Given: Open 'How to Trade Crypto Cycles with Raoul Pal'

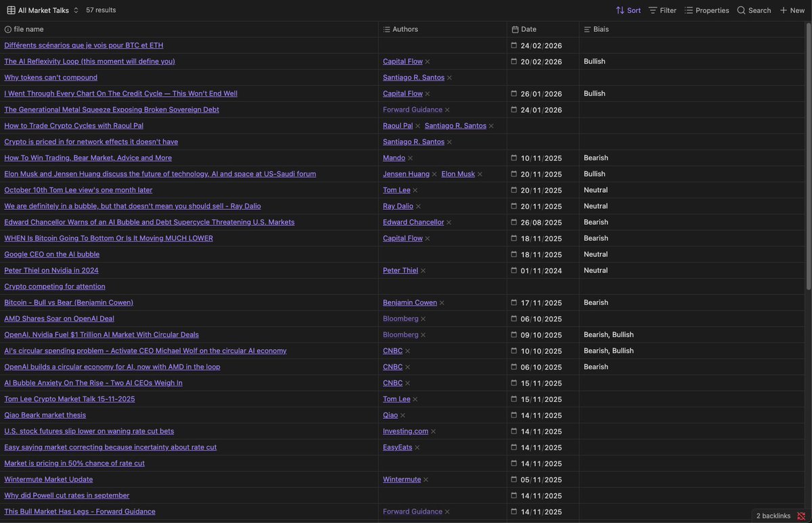Looking at the screenshot, I should tap(74, 126).
